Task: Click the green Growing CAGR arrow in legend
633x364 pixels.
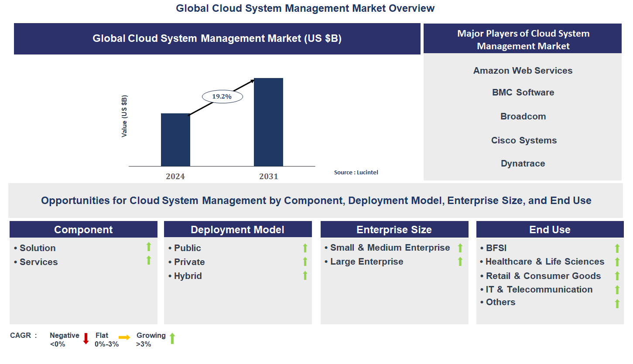Action: tap(172, 338)
